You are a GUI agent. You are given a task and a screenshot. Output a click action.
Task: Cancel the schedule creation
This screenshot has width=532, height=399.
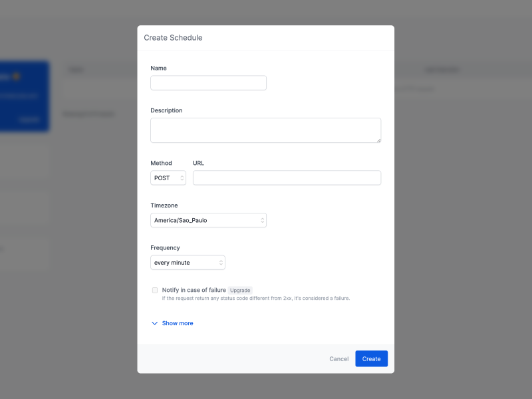[x=338, y=358]
